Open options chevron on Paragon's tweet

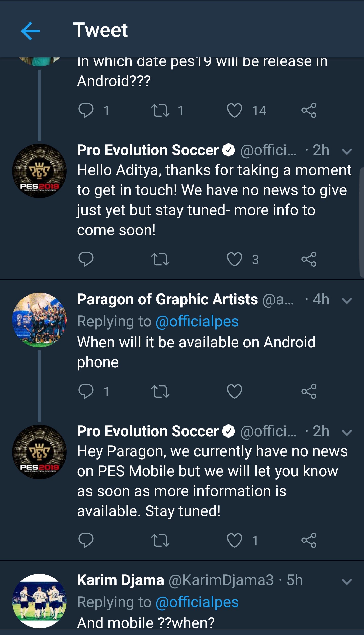coord(347,300)
